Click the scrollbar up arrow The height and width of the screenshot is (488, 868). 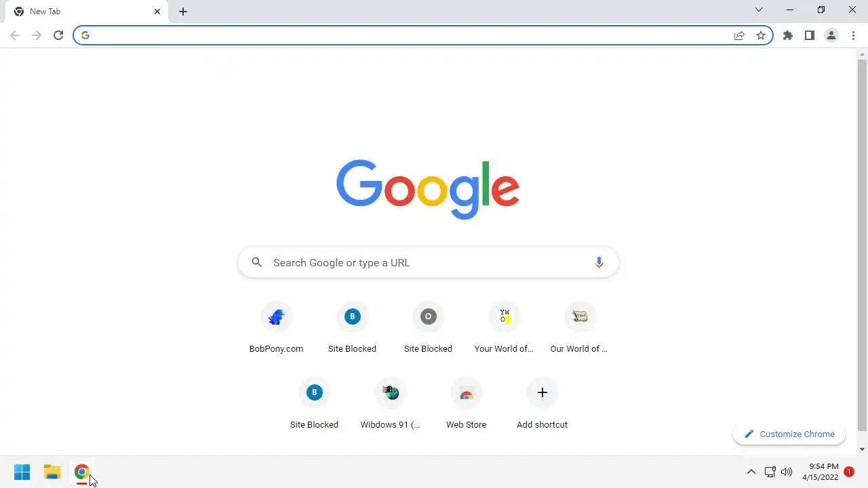click(863, 54)
